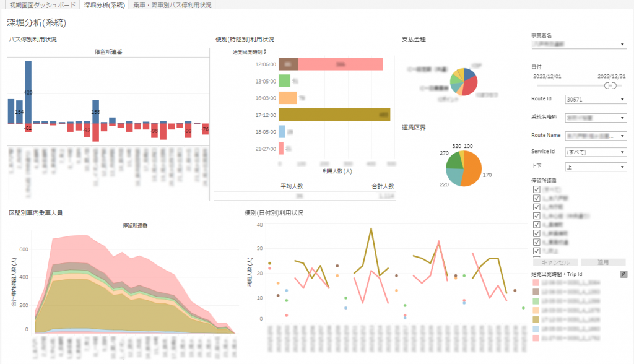Click the teal 220 slice of 運賃区界 pie
634x364 pixels.
[x=454, y=176]
